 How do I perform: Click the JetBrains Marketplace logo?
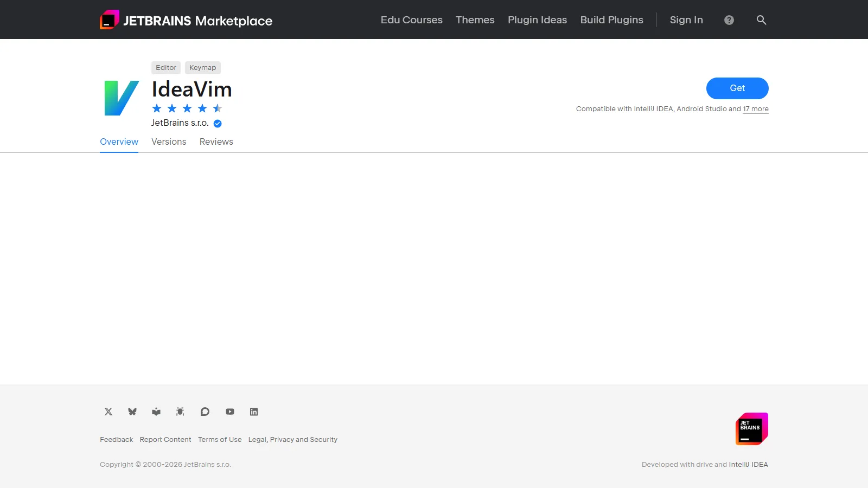point(186,20)
